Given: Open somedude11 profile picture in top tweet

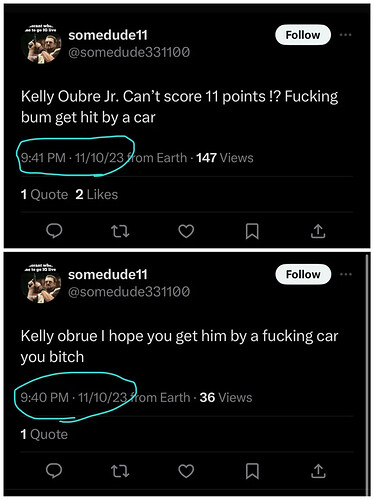Looking at the screenshot, I should (x=41, y=44).
